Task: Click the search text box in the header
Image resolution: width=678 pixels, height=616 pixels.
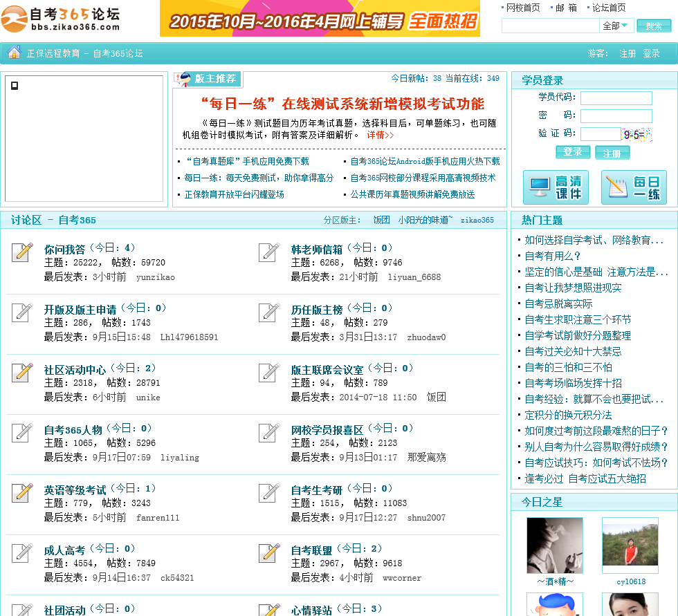Action: [551, 26]
